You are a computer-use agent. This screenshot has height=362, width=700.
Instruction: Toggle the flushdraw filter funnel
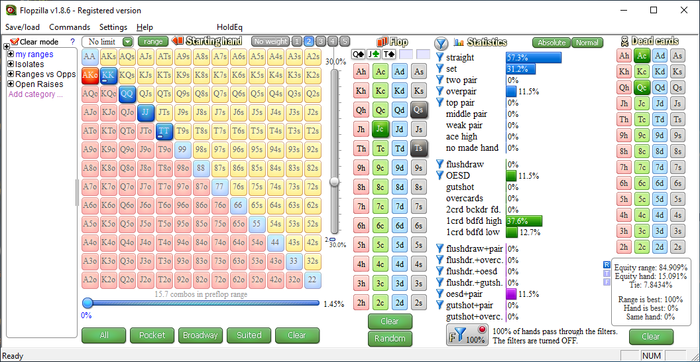440,164
